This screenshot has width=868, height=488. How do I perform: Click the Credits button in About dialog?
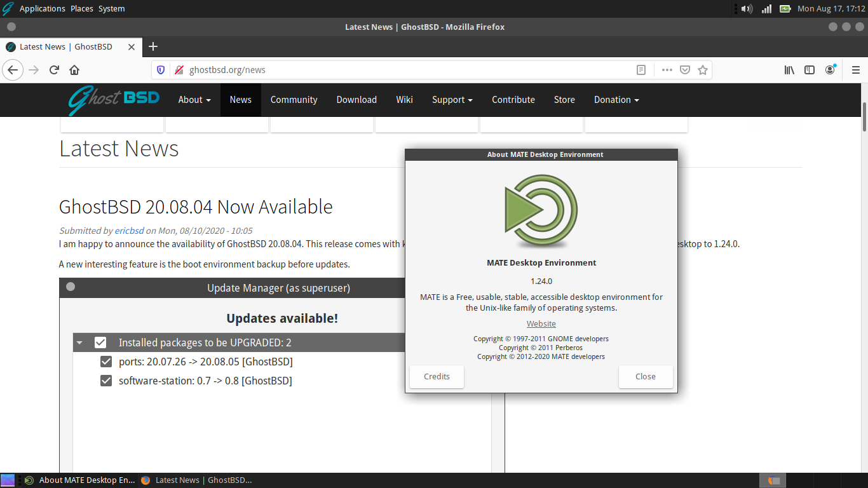click(437, 376)
